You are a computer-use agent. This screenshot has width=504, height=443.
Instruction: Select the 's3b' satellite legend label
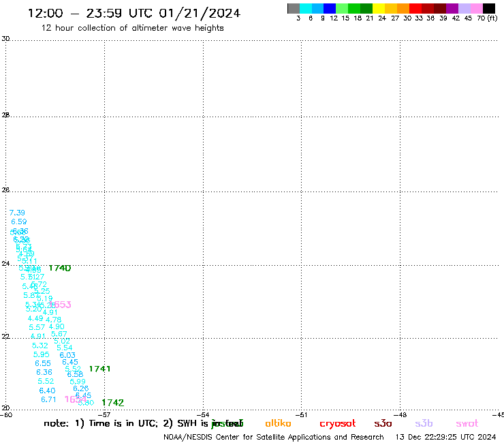point(424,424)
